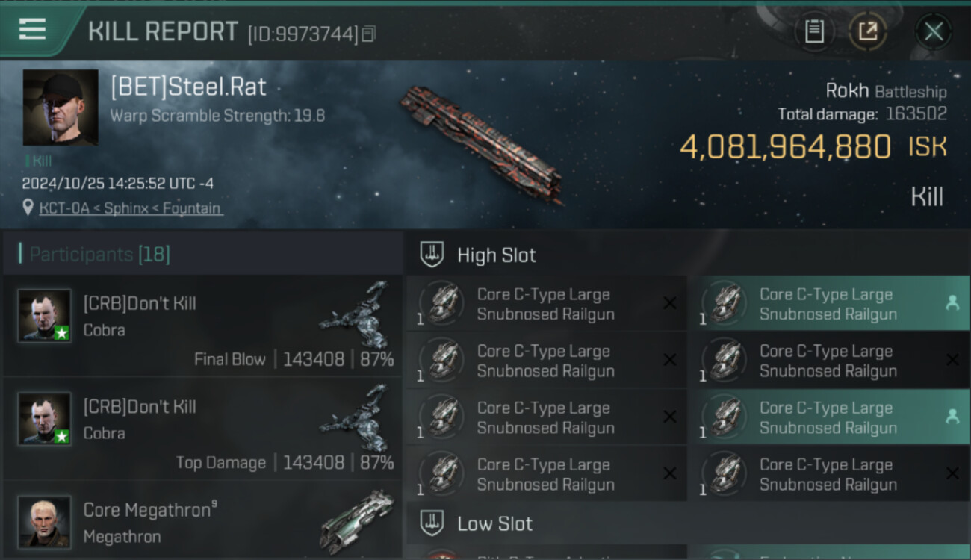Select the Core Megathron participant portrait
The height and width of the screenshot is (560, 971).
[45, 520]
